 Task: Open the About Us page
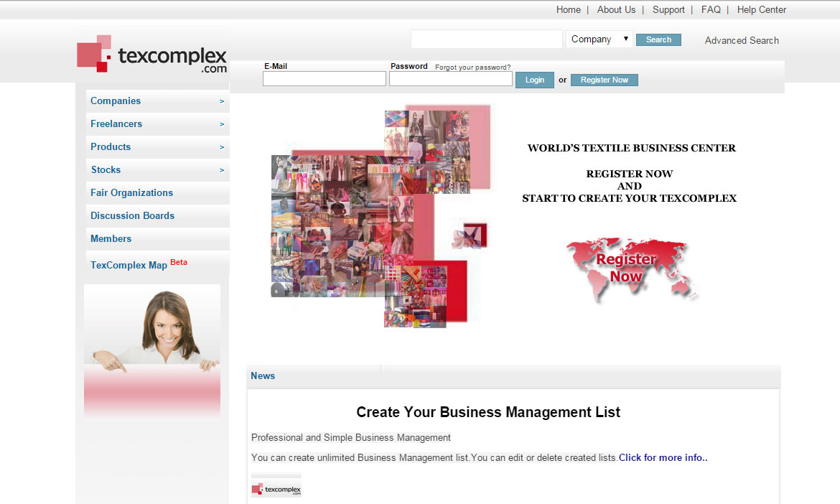[x=616, y=9]
